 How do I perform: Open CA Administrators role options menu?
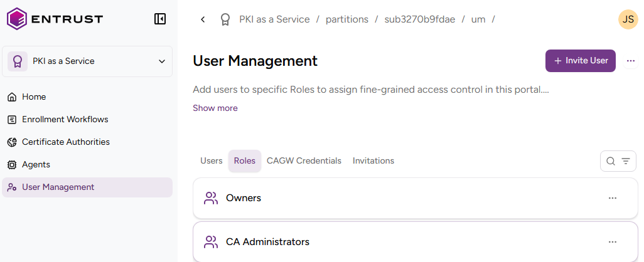[613, 242]
